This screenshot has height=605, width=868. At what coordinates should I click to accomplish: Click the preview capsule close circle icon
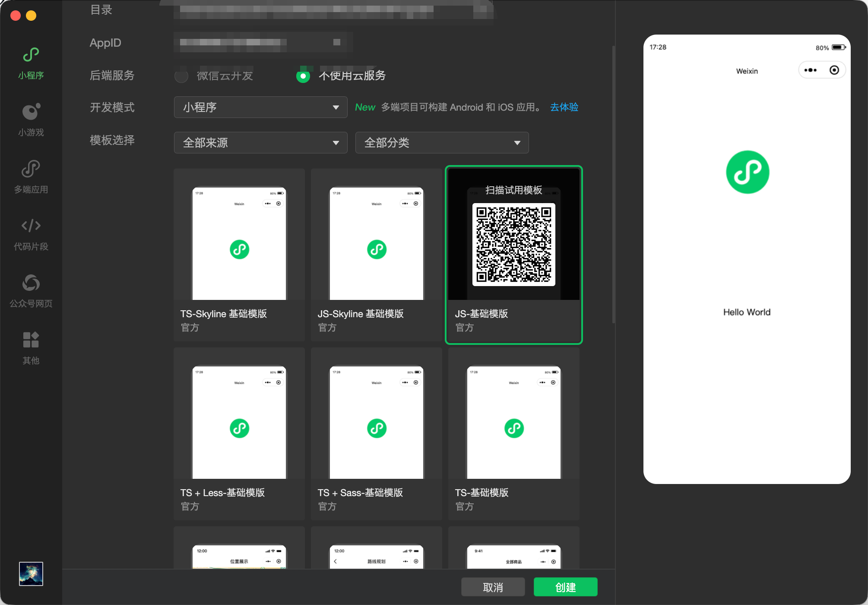pos(834,70)
